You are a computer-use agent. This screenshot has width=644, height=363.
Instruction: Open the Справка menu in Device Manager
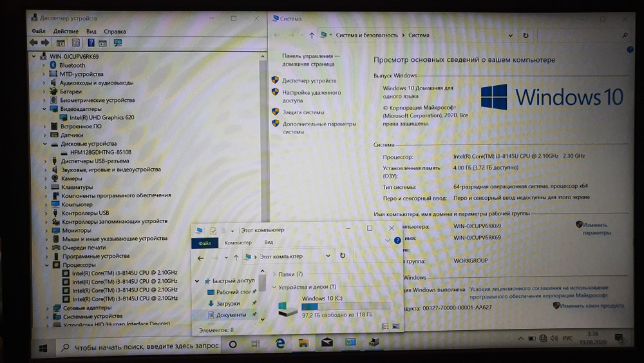tap(115, 31)
